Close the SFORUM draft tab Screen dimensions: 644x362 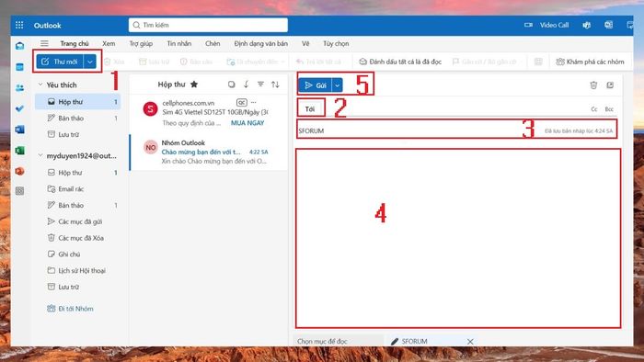470,341
